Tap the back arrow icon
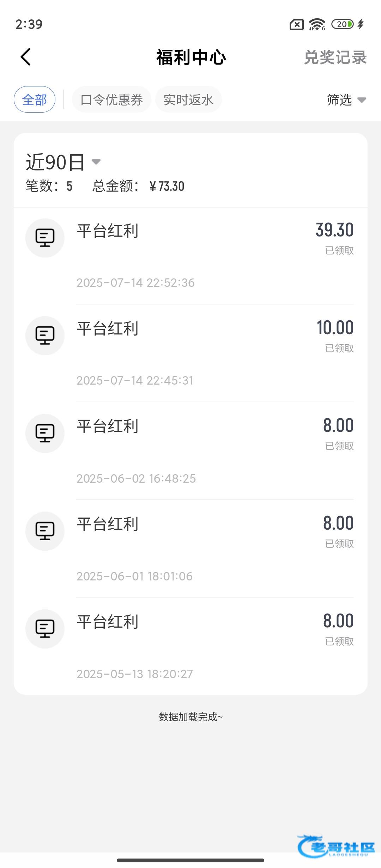This screenshot has width=381, height=868. click(26, 57)
